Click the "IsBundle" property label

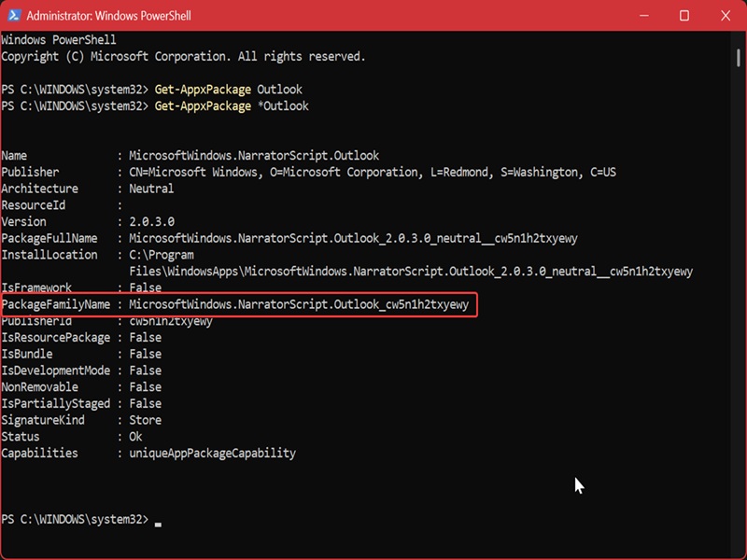[27, 355]
